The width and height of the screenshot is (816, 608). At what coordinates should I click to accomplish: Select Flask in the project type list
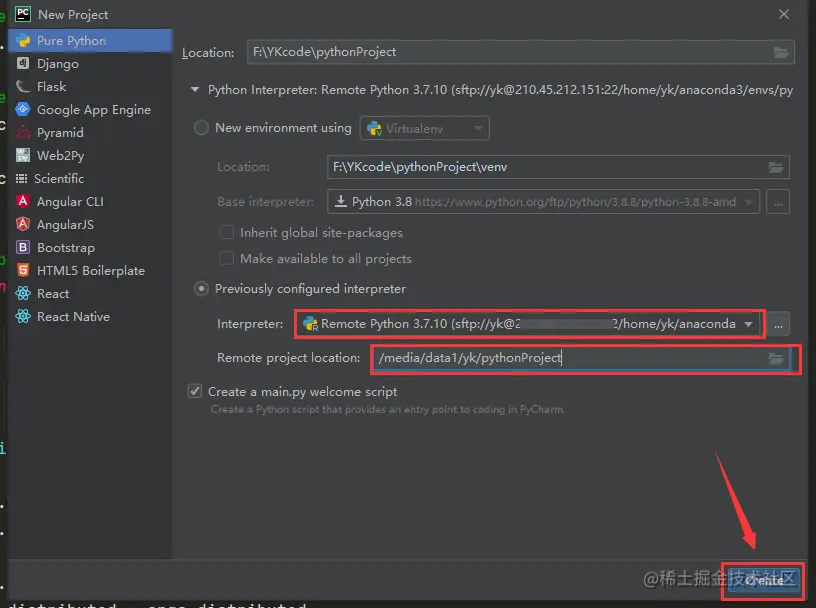tap(90, 86)
